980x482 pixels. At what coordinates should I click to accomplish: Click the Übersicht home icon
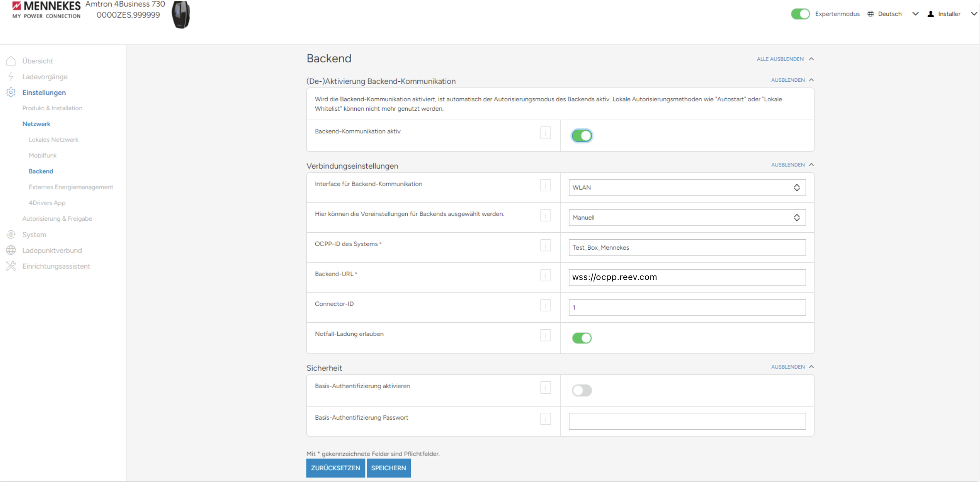(11, 61)
